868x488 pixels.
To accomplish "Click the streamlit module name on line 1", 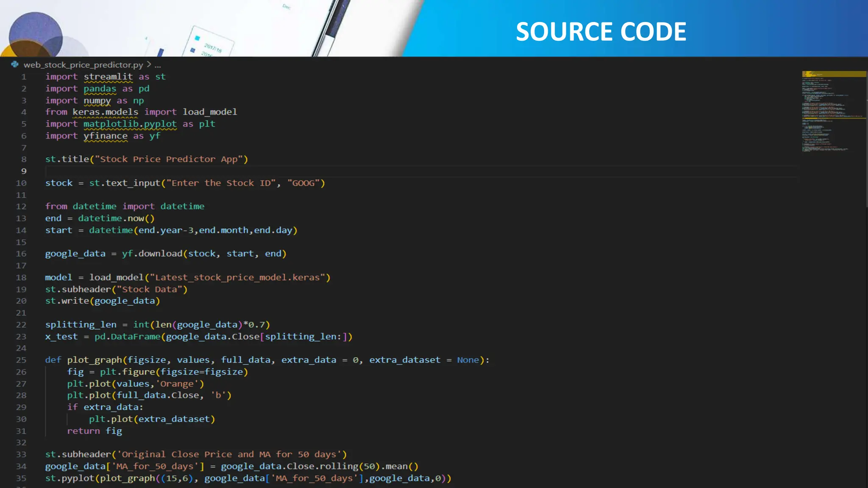I will [108, 77].
